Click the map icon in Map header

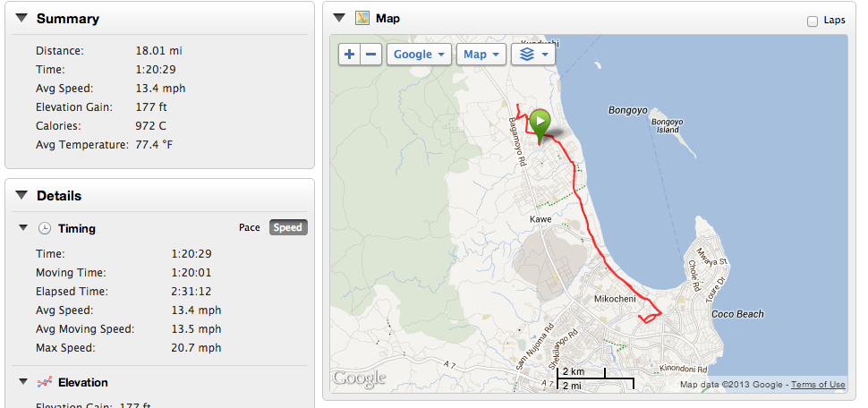coord(362,18)
